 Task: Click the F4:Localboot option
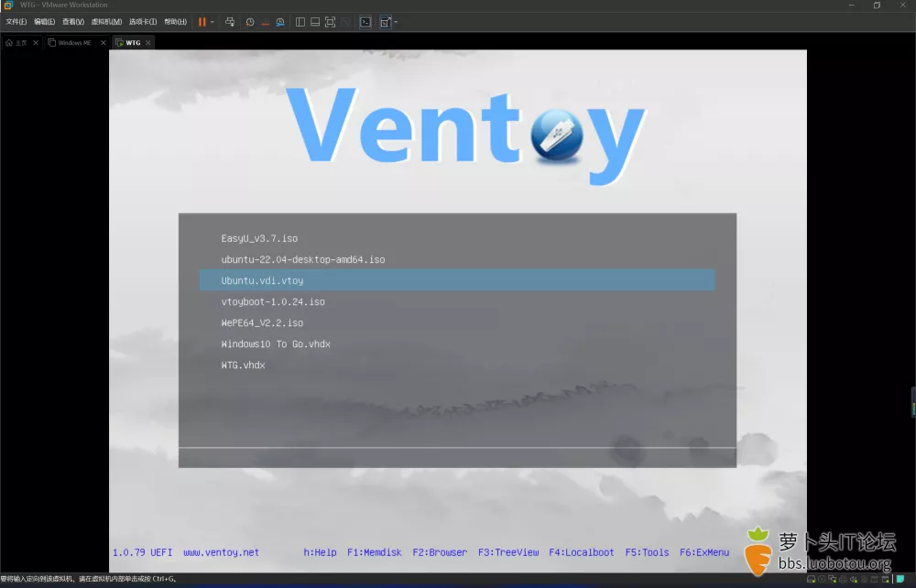[x=582, y=552]
